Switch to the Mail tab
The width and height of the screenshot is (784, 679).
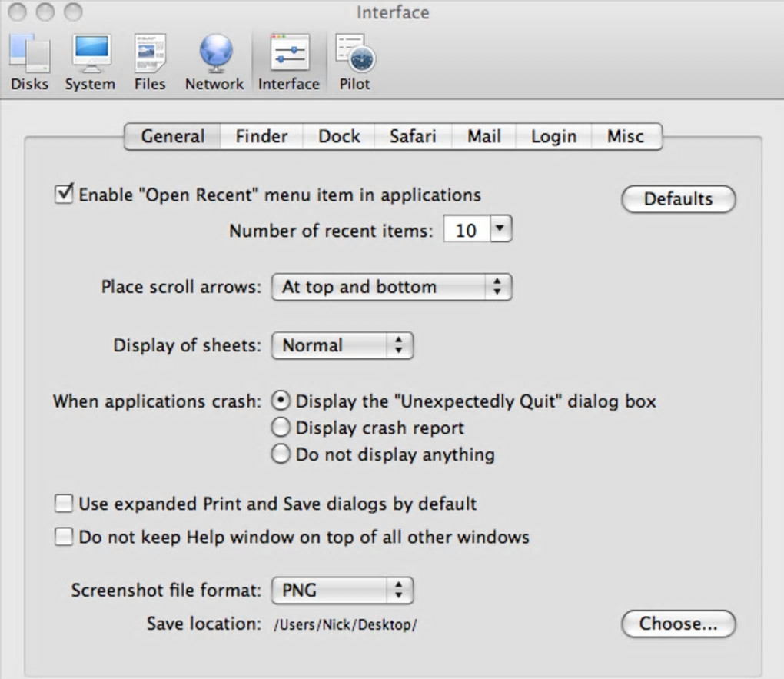484,136
